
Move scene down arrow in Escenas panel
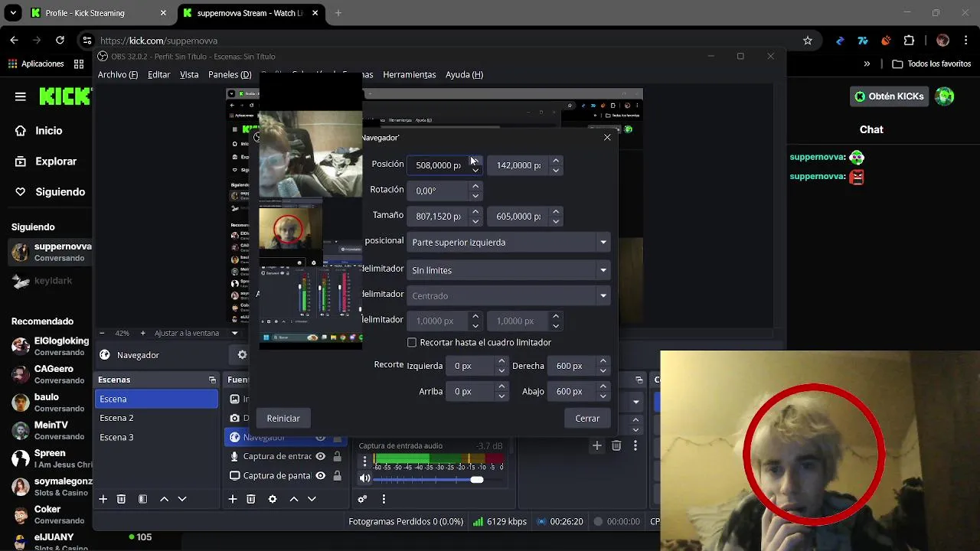click(x=182, y=499)
